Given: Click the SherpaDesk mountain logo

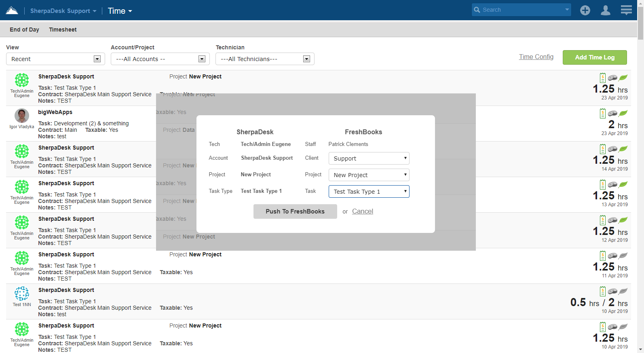Looking at the screenshot, I should [x=12, y=11].
